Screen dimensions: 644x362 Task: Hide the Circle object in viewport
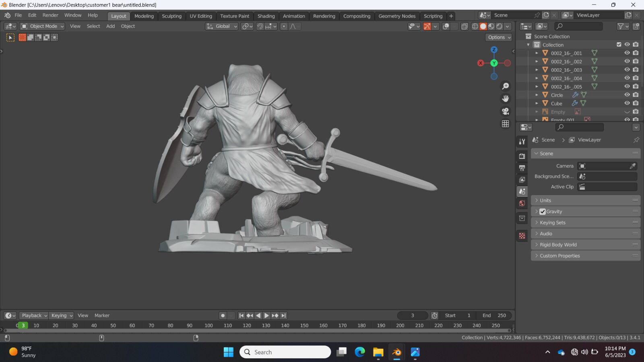click(627, 95)
